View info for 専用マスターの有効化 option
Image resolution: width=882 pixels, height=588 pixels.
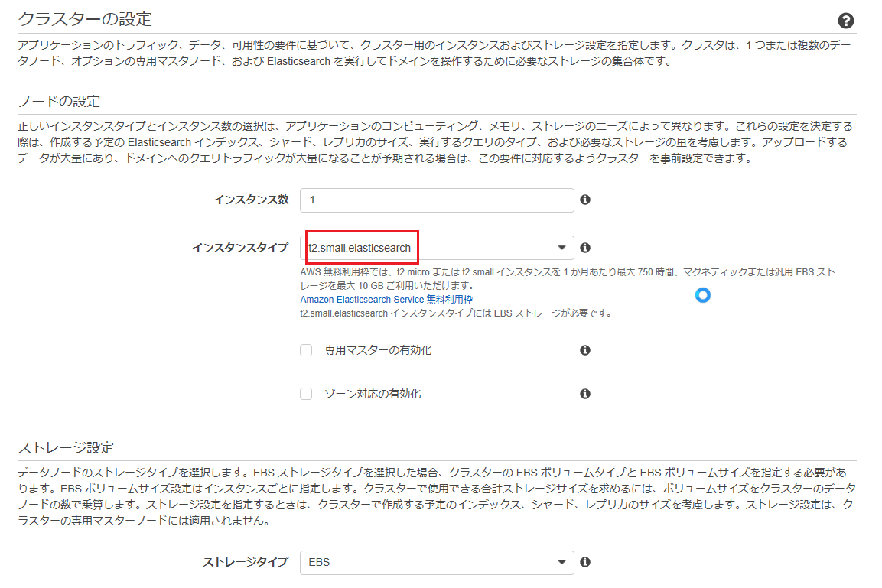(585, 349)
